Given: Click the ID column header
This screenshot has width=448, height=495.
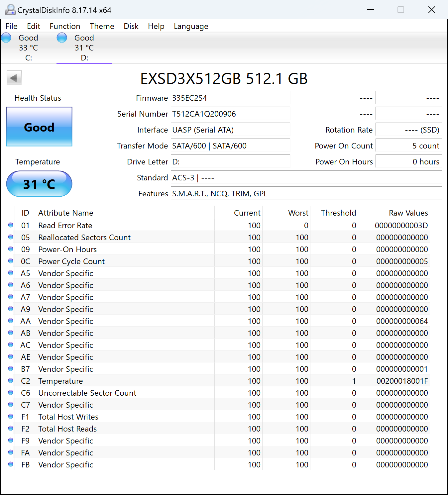Looking at the screenshot, I should point(25,213).
